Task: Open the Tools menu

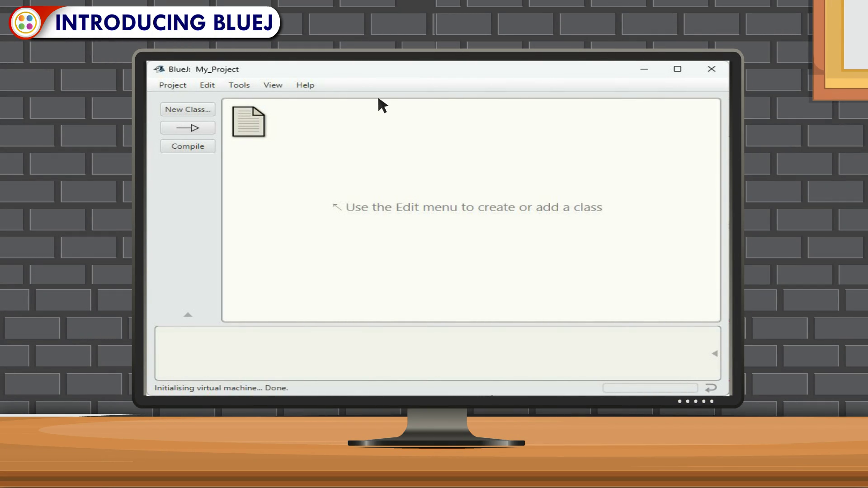Action: click(x=239, y=85)
